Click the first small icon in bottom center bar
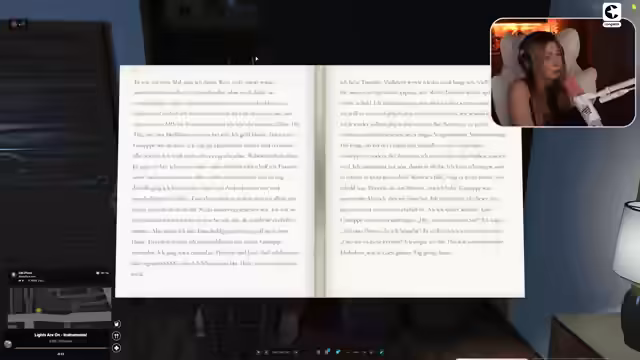640x360 pixels. click(x=258, y=352)
